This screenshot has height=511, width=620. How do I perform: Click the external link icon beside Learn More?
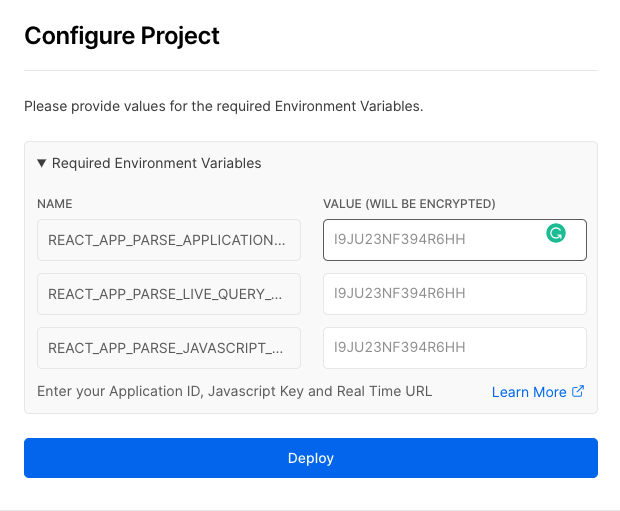[578, 391]
